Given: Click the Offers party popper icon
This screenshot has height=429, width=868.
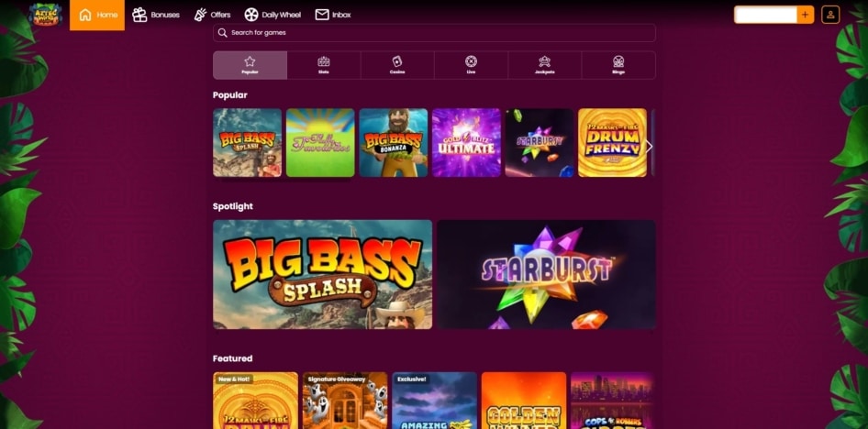Looking at the screenshot, I should pyautogui.click(x=200, y=15).
